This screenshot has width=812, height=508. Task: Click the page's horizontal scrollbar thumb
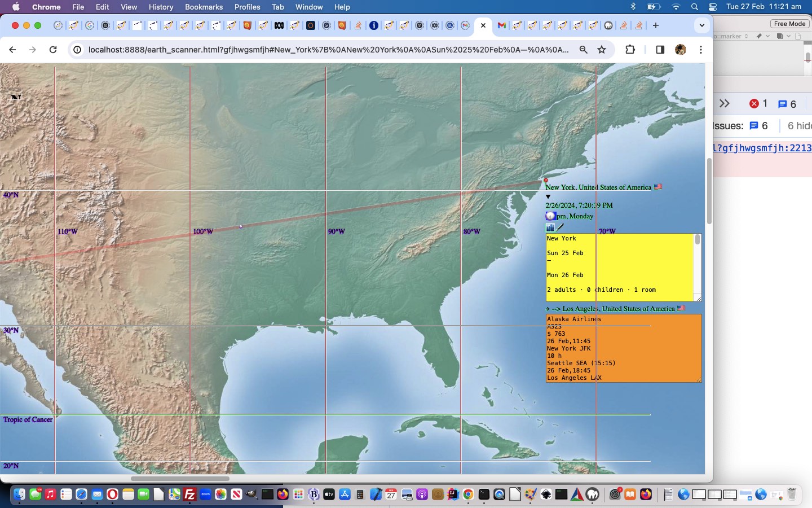click(180, 479)
